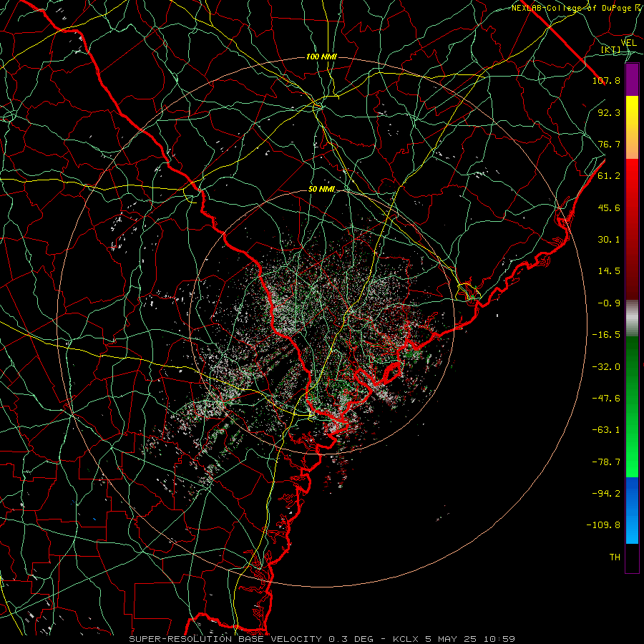Select the 92.3 velocity scale value
Screen dimensions: 644x644
click(609, 112)
